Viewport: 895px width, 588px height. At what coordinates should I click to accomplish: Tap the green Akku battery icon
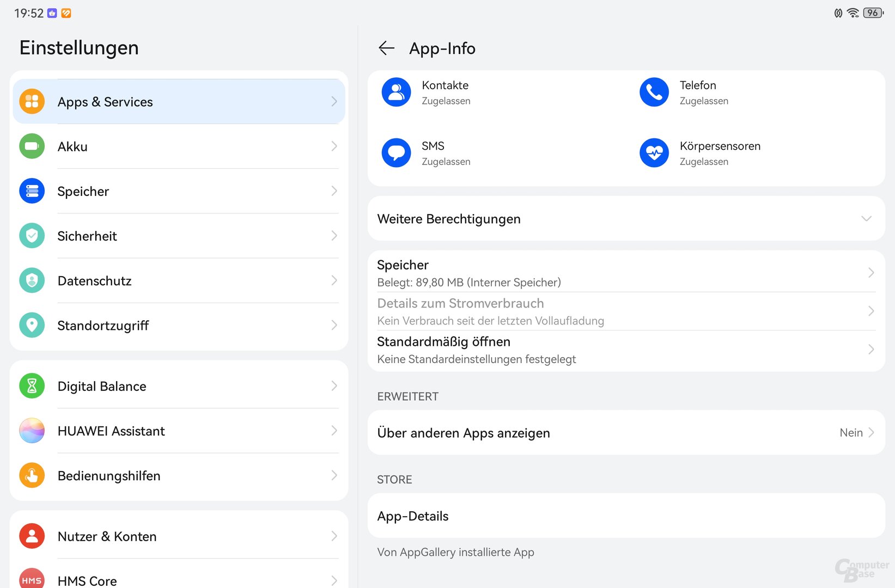pos(32,146)
